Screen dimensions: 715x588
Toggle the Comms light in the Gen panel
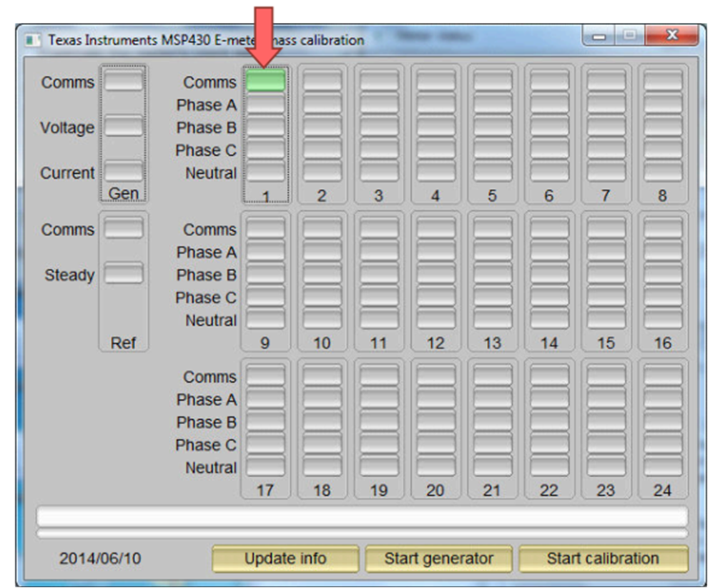(x=123, y=81)
